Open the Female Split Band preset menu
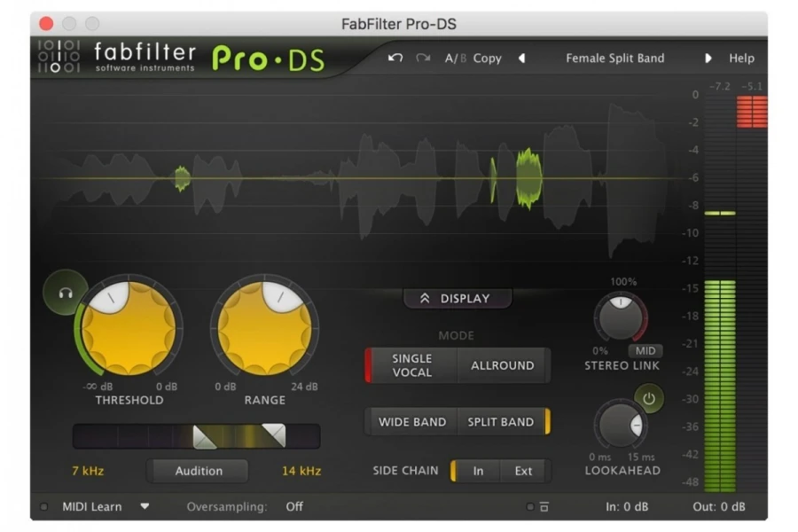The width and height of the screenshot is (798, 532). coord(614,58)
